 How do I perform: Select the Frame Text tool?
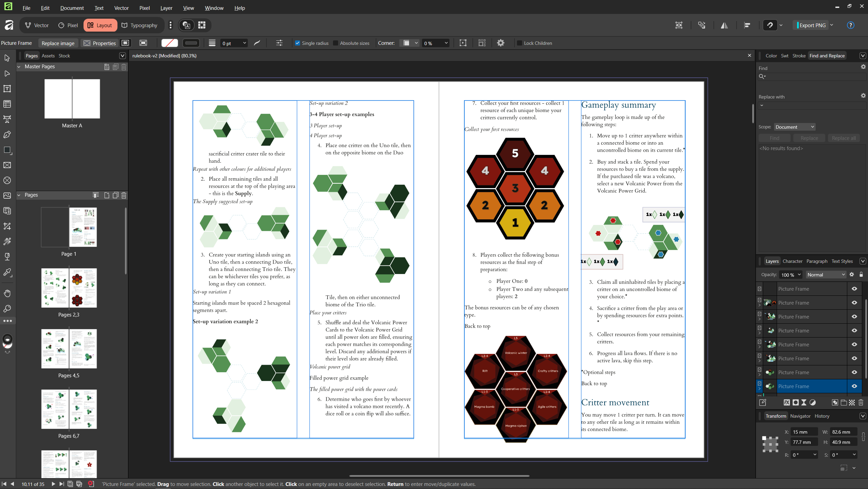tap(7, 89)
